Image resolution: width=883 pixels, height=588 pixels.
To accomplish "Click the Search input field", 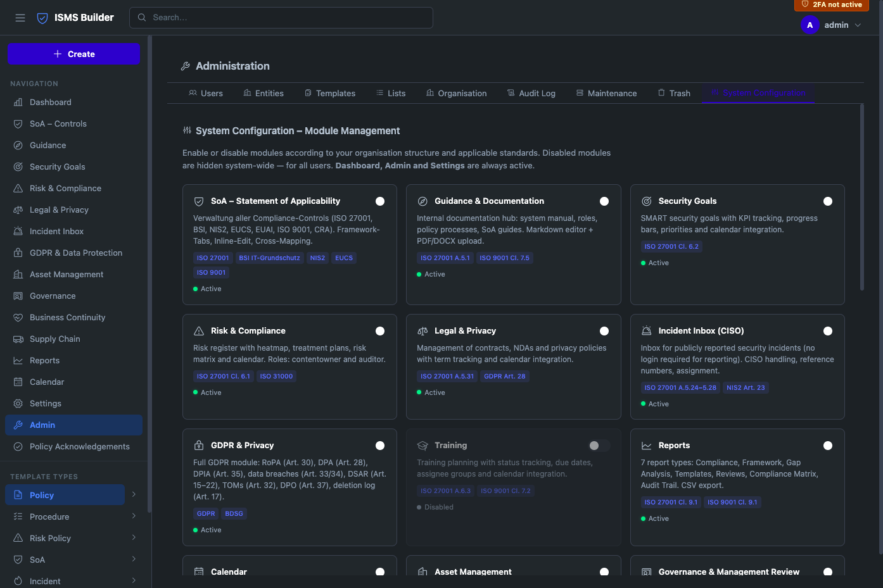I will 281,18.
